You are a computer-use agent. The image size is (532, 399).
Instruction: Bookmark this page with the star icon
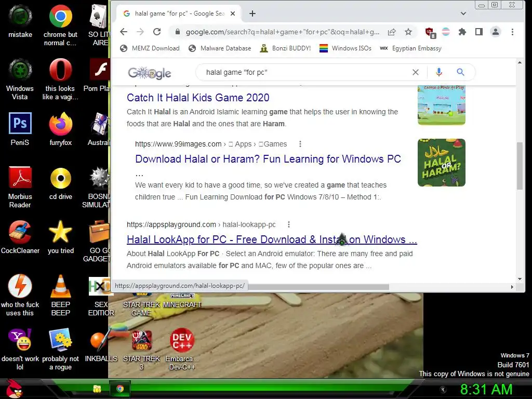point(408,32)
